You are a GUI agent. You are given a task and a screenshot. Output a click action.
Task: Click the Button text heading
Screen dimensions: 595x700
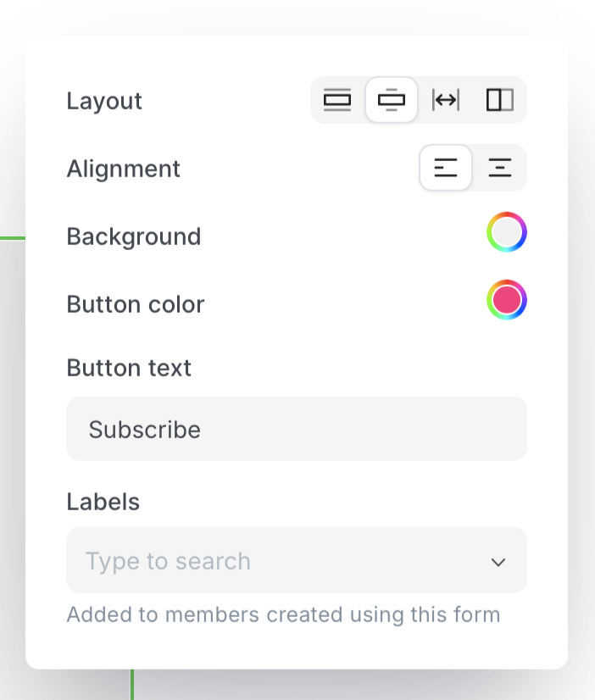tap(129, 368)
